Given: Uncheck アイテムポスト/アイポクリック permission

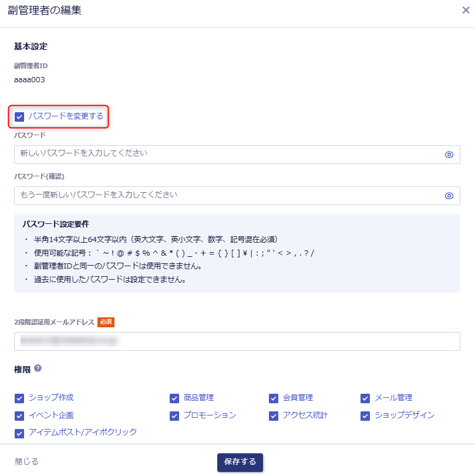Looking at the screenshot, I should coord(19,433).
